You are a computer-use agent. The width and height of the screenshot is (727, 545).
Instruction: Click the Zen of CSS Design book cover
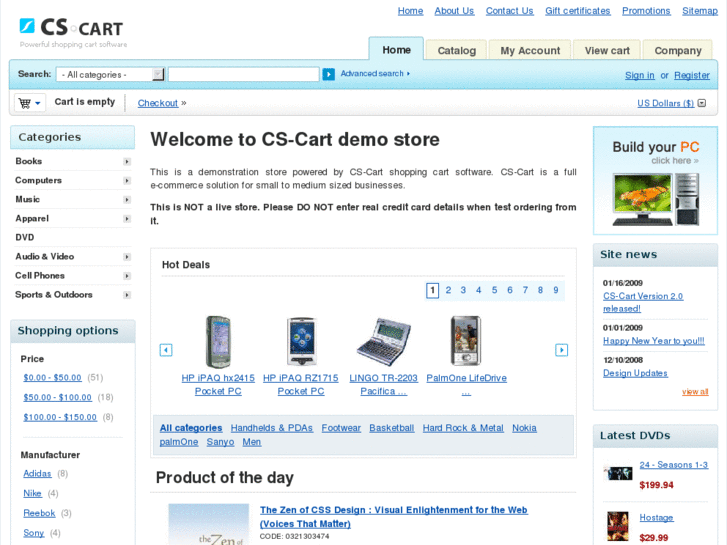(209, 524)
